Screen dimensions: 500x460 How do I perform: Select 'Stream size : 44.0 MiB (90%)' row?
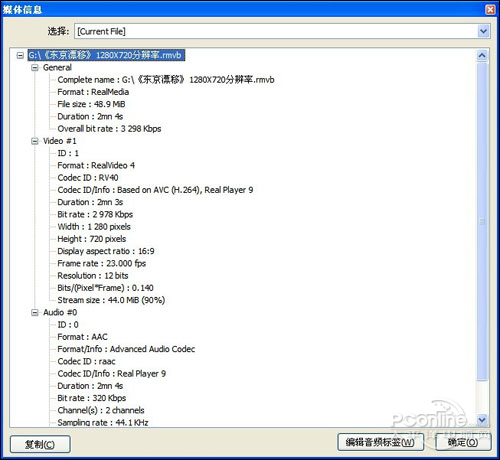(111, 300)
